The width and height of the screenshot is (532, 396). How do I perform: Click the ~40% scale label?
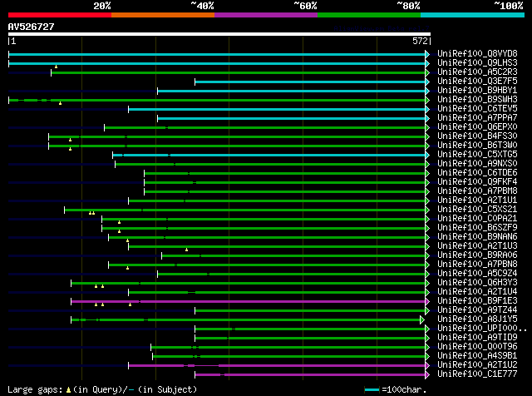click(x=202, y=6)
